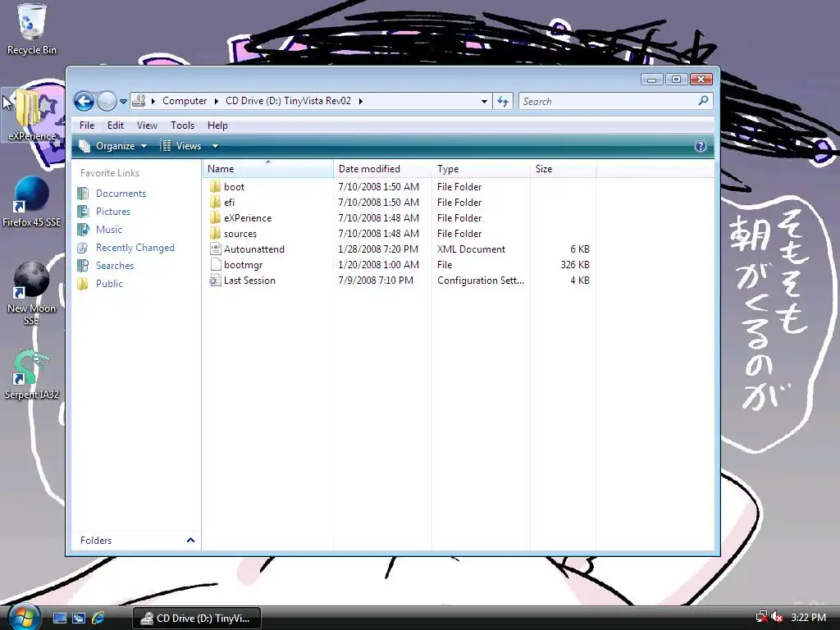Select the sources folder icon
Viewport: 840px width, 630px height.
coord(216,233)
